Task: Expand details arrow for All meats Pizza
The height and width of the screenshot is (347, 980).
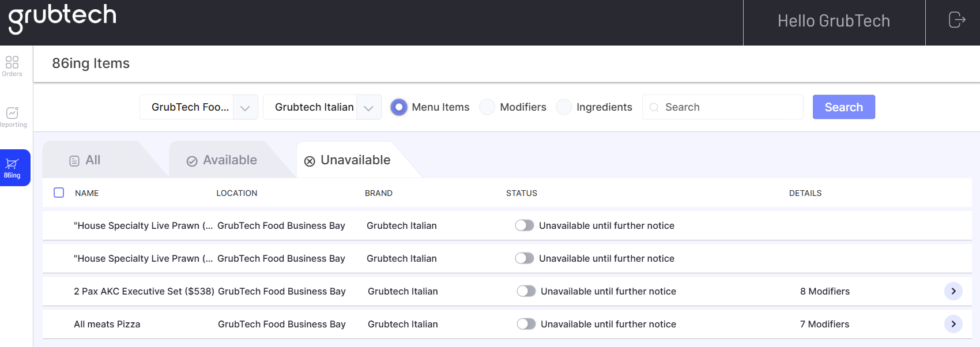Action: point(953,324)
